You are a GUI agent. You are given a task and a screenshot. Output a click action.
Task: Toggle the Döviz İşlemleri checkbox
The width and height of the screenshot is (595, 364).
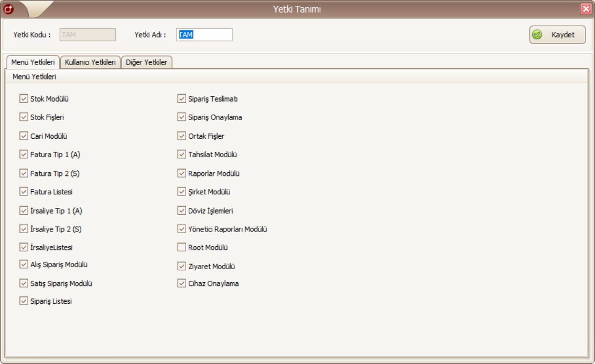click(x=182, y=210)
